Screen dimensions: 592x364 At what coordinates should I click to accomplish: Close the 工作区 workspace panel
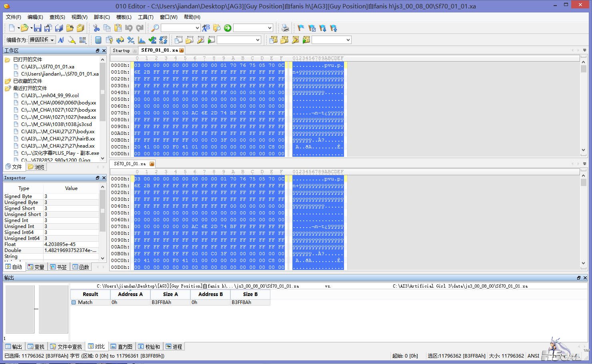[x=104, y=51]
